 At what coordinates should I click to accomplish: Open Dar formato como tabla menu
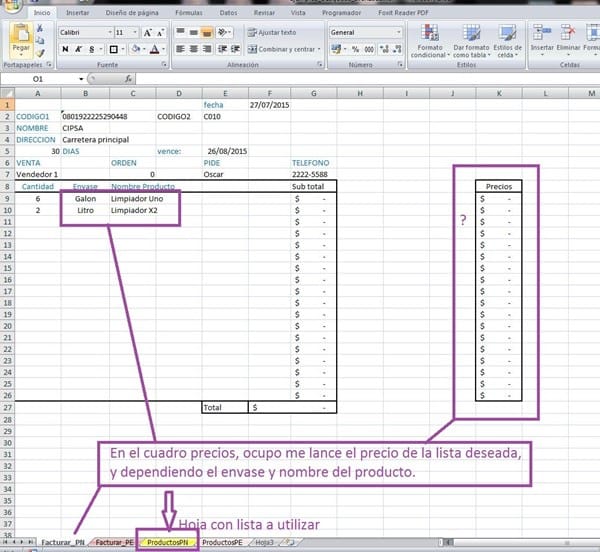471,41
